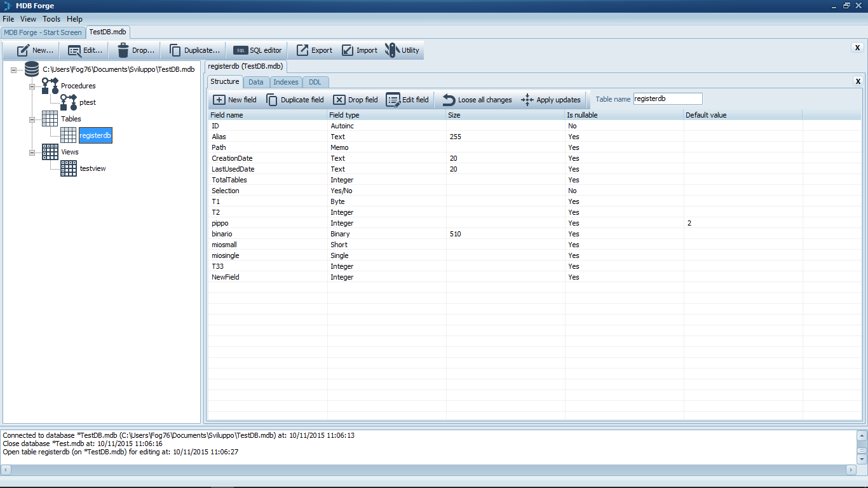Click the Views node icon
The image size is (868, 488).
point(50,152)
